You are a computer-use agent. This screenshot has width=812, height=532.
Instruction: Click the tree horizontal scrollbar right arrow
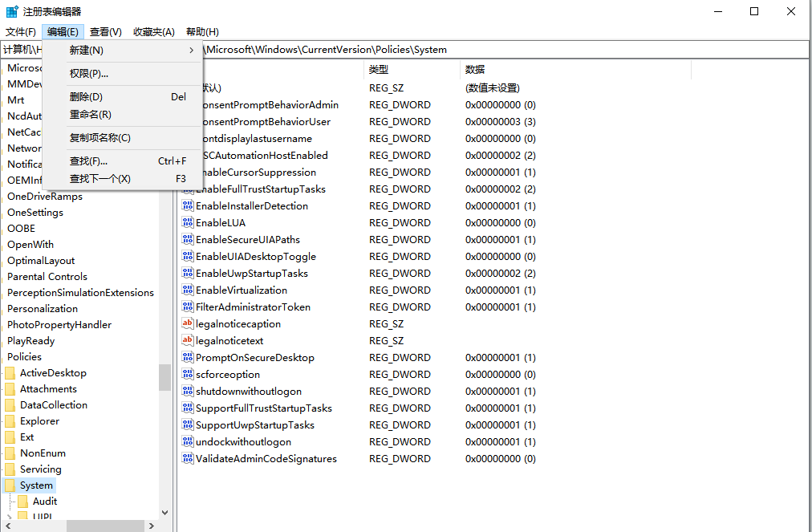(151, 526)
